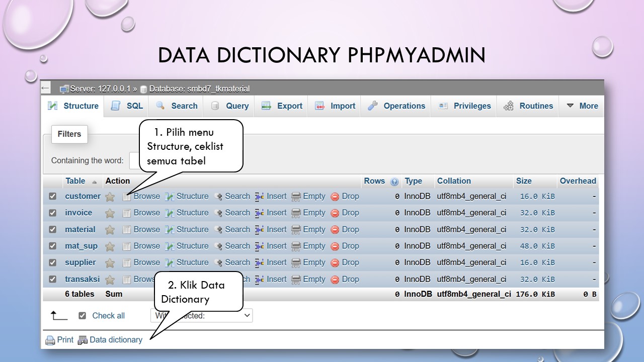Toggle the mat_sup table checkbox
Image resolution: width=644 pixels, height=362 pixels.
pos(52,246)
